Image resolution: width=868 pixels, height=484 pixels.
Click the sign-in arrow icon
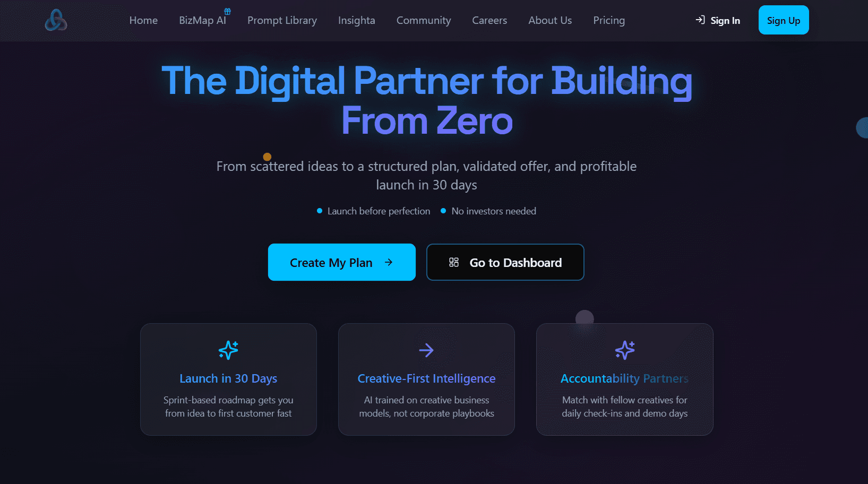[x=700, y=20]
